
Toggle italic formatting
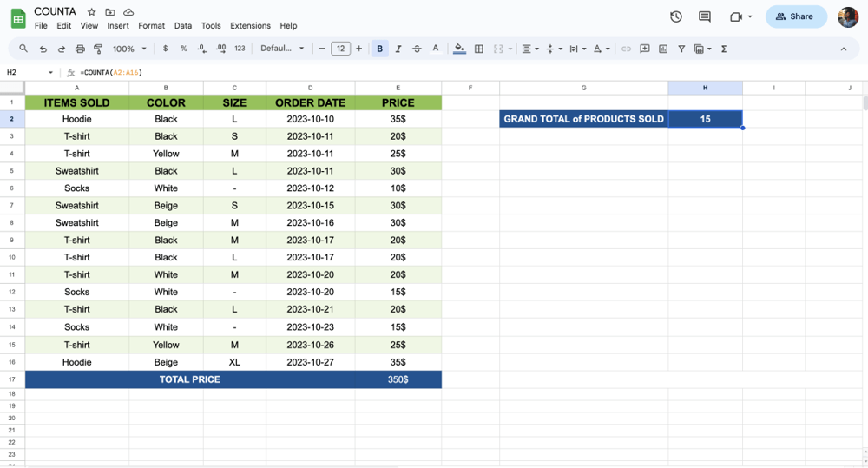pyautogui.click(x=398, y=49)
